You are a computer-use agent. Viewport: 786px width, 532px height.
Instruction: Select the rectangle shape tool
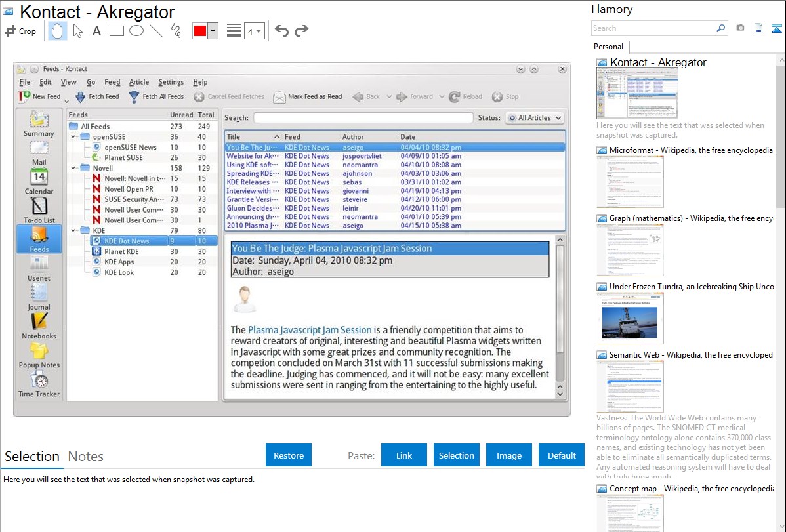tap(116, 31)
